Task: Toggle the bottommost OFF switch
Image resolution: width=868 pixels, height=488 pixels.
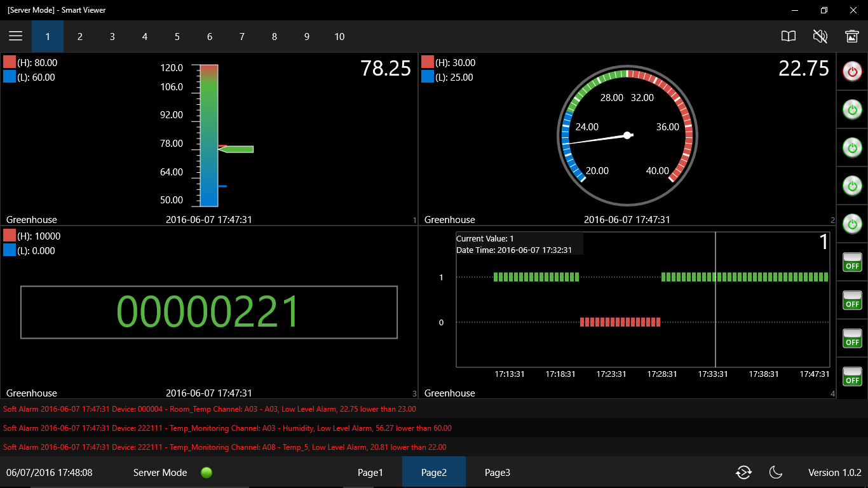Action: [852, 376]
